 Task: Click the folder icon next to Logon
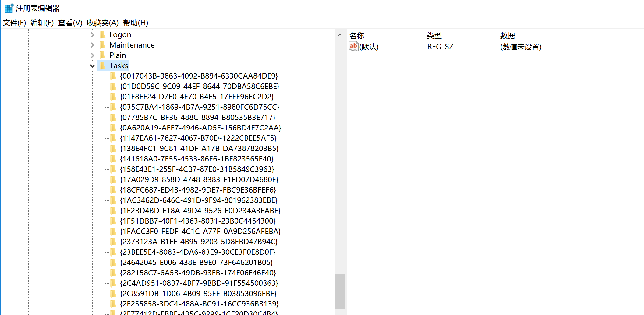(103, 35)
